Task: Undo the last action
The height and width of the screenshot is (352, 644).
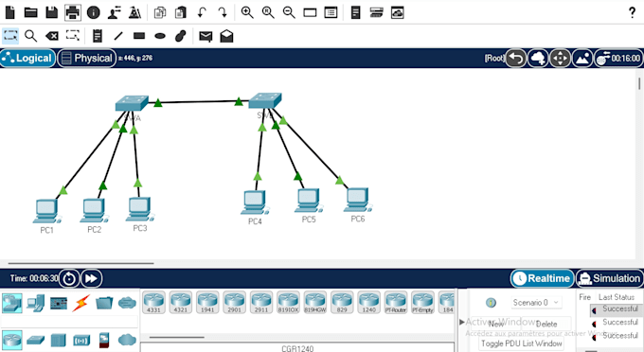Action: coord(202,12)
